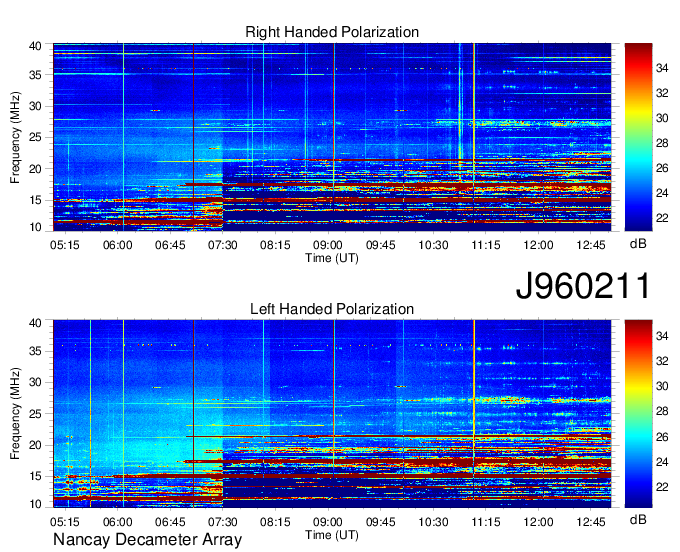Click the 30 MHz tick on Left Handed plot
This screenshot has height=552, width=680.
pyautogui.click(x=35, y=382)
